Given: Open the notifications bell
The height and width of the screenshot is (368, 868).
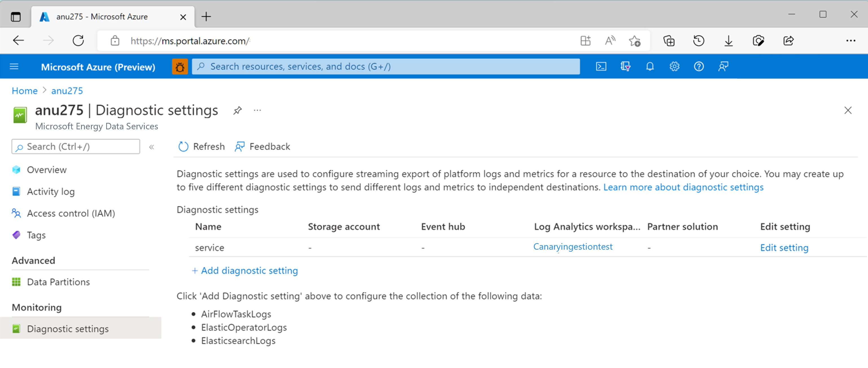Looking at the screenshot, I should 650,66.
